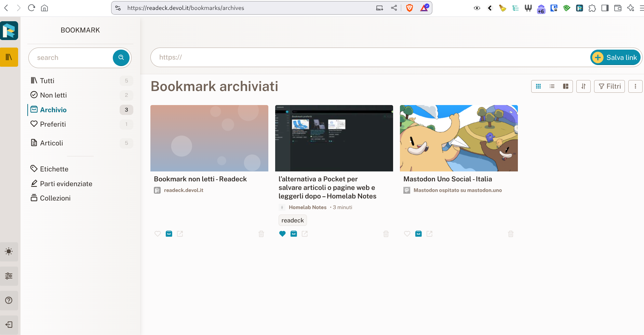The image size is (644, 335).
Task: Open l'alternativa a Pocket article title
Action: pos(327,188)
